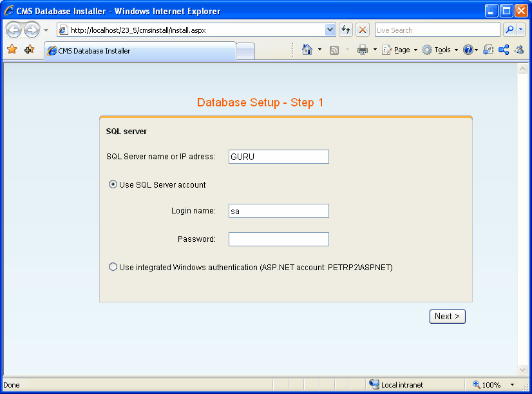Expand the Home button dropdown arrow
532x394 pixels.
(319, 50)
